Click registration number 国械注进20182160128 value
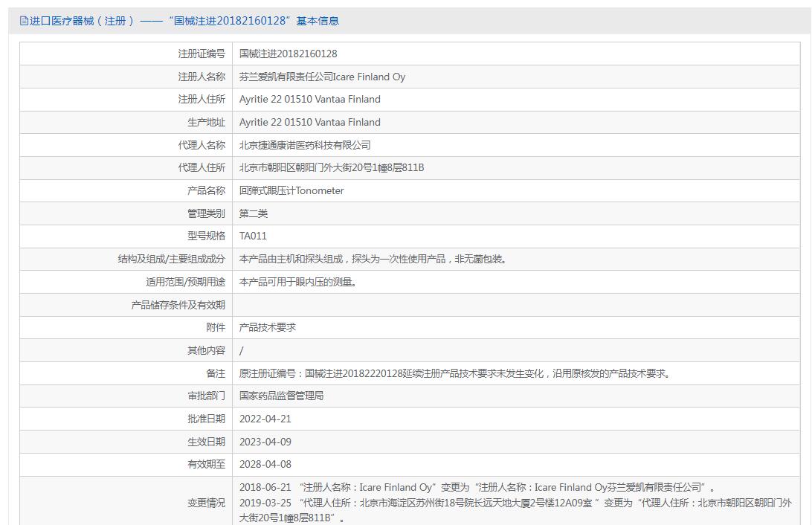This screenshot has height=525, width=812. (288, 54)
